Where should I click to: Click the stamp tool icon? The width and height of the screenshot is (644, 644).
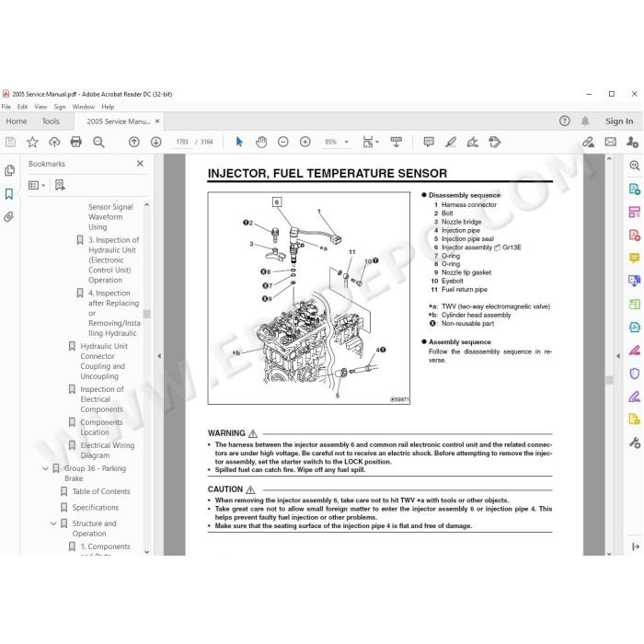495,142
